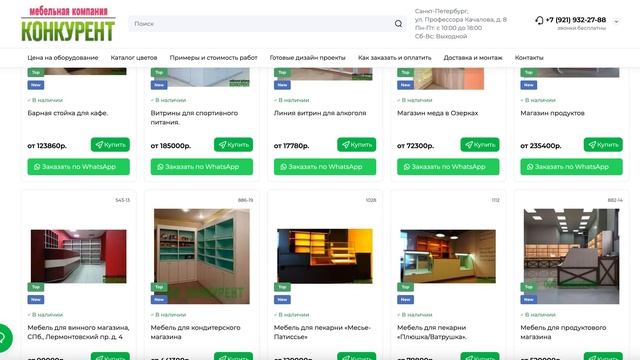Open the Каталог цветов menu item
Viewport: 640px width, 360px height.
[134, 58]
